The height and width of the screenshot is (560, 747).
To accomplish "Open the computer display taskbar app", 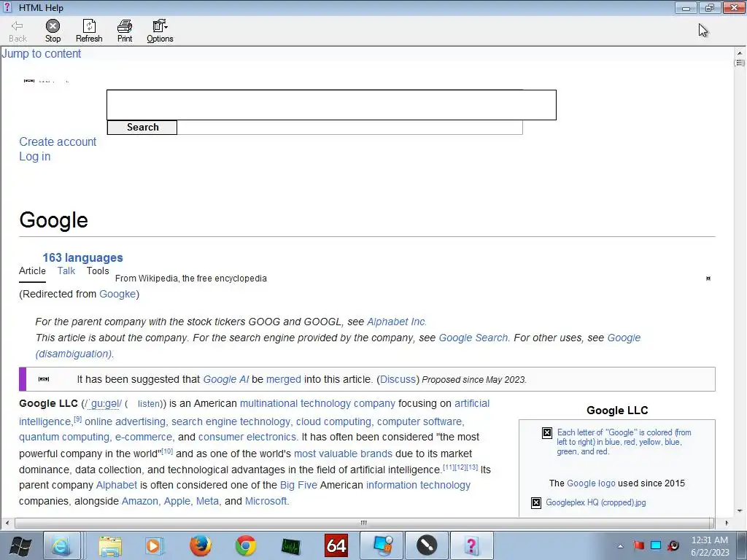I will click(x=382, y=545).
